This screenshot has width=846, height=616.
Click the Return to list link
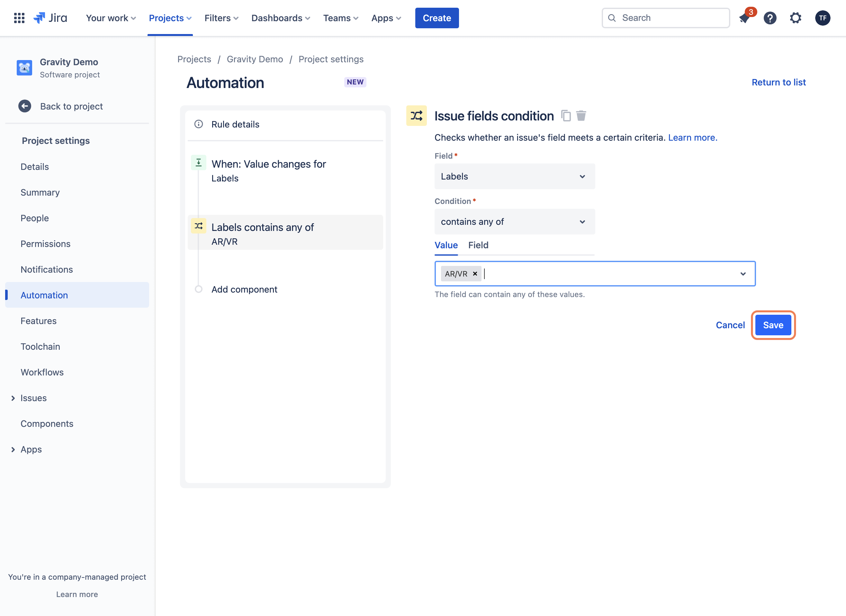[x=779, y=83]
